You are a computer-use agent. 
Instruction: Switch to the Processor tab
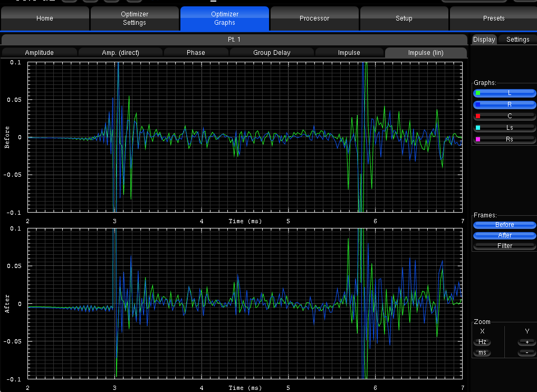(314, 18)
